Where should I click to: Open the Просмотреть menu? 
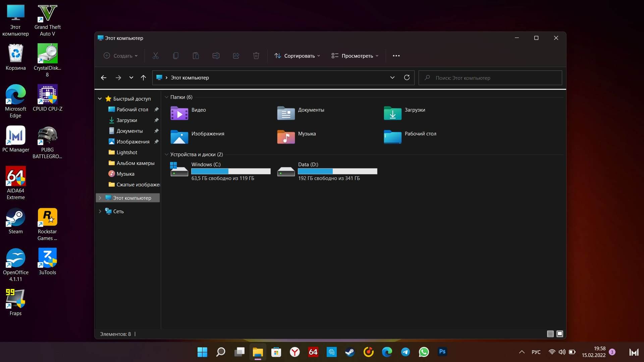click(x=355, y=56)
